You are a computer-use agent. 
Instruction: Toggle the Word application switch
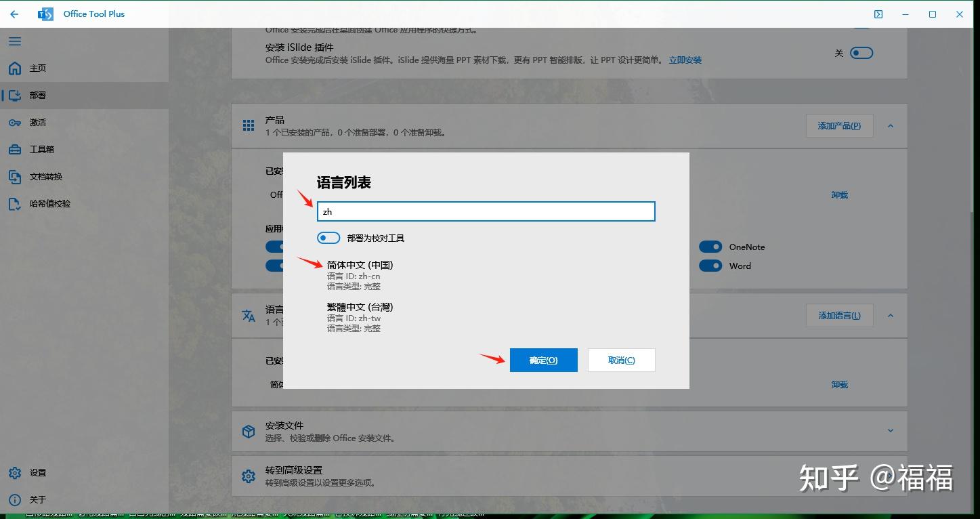click(710, 266)
